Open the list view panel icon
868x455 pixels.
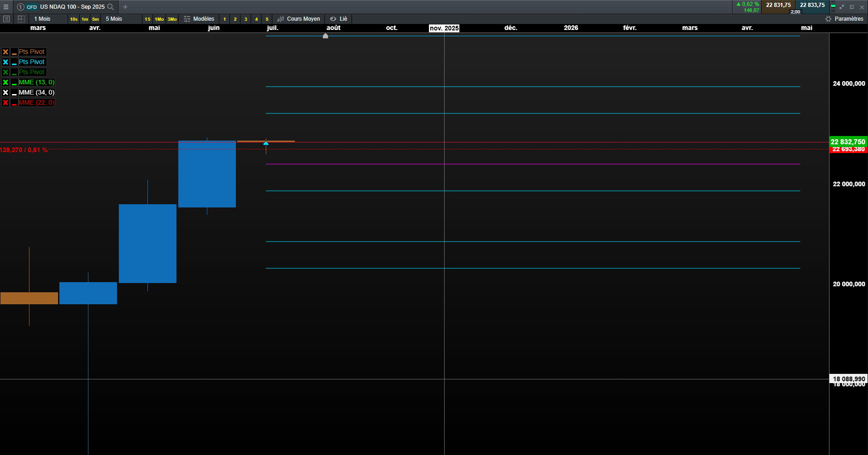[x=6, y=19]
